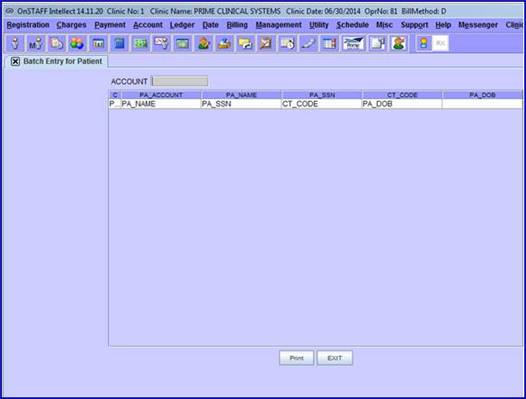Image resolution: width=526 pixels, height=399 pixels.
Task: Close the Batch Entry for Patient tab
Action: click(15, 61)
